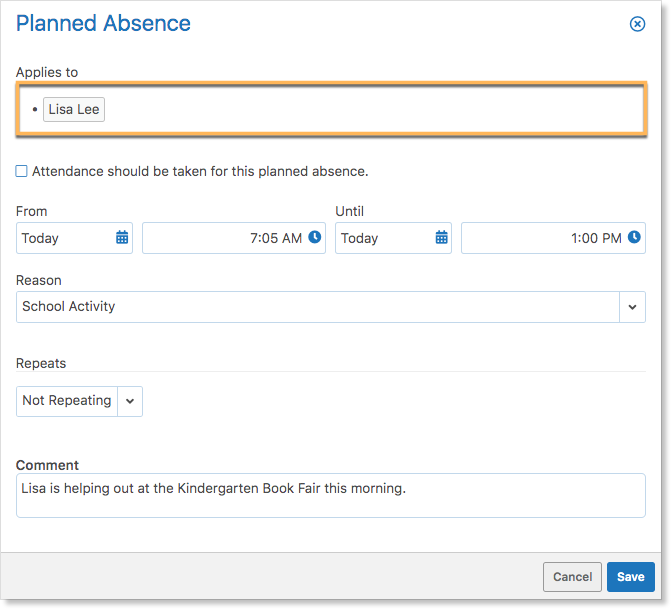Select the Lisa Lee name tag
This screenshot has height=610, width=672.
pyautogui.click(x=74, y=109)
